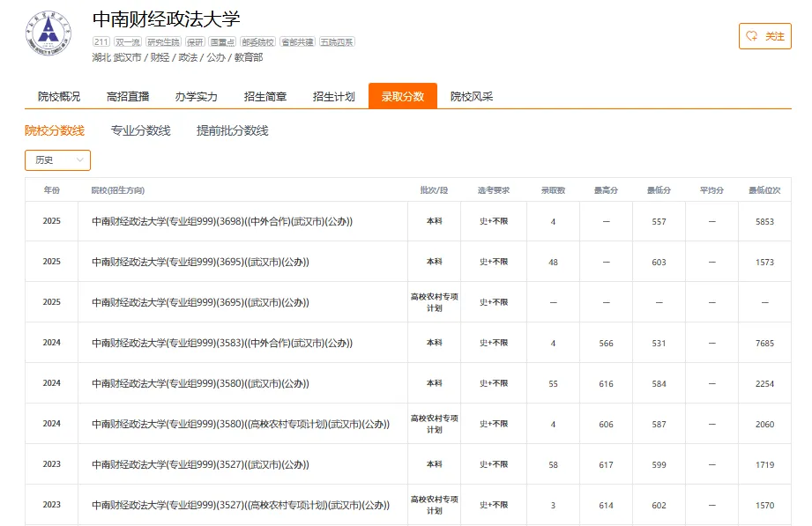Click lowest score 599 cell
The height and width of the screenshot is (526, 812).
click(659, 465)
